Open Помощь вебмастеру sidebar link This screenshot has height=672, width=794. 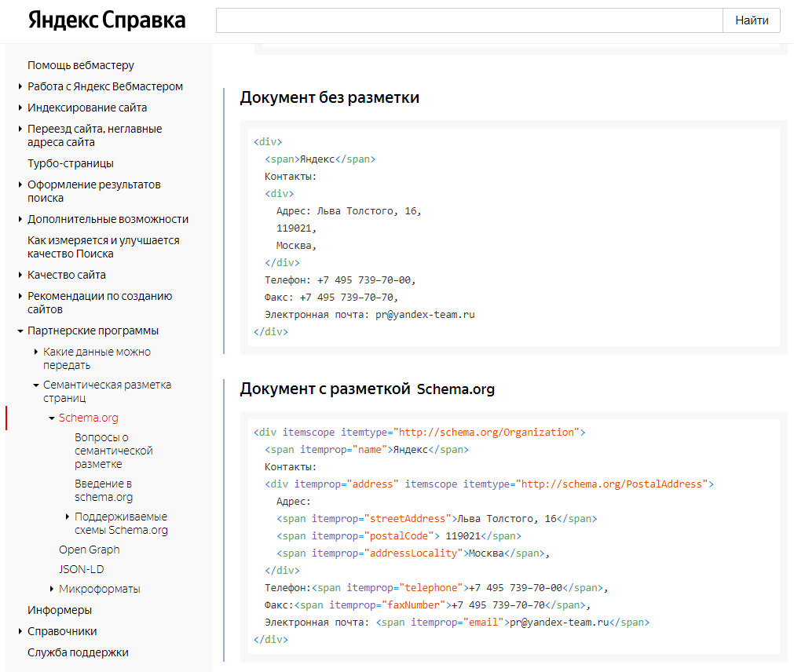(81, 65)
